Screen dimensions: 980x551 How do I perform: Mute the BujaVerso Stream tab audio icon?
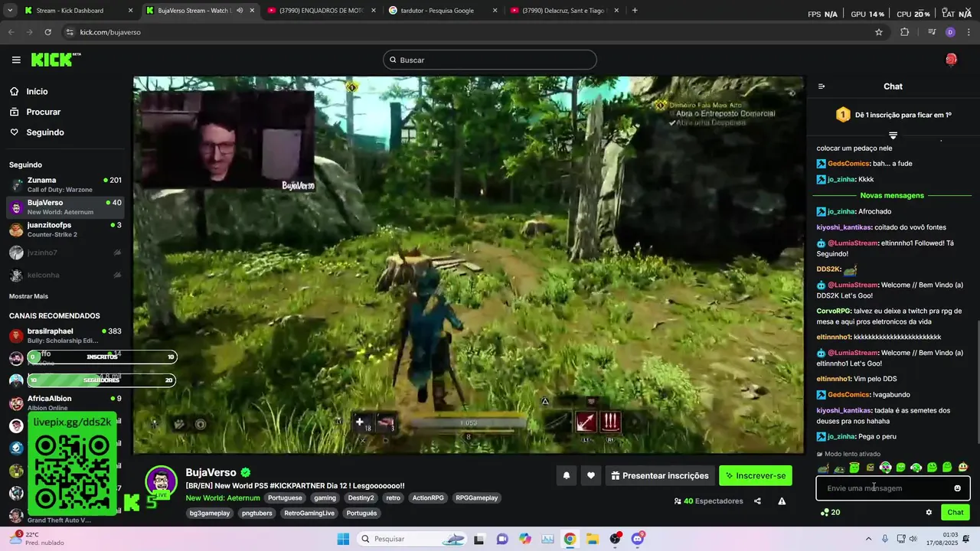pyautogui.click(x=240, y=11)
